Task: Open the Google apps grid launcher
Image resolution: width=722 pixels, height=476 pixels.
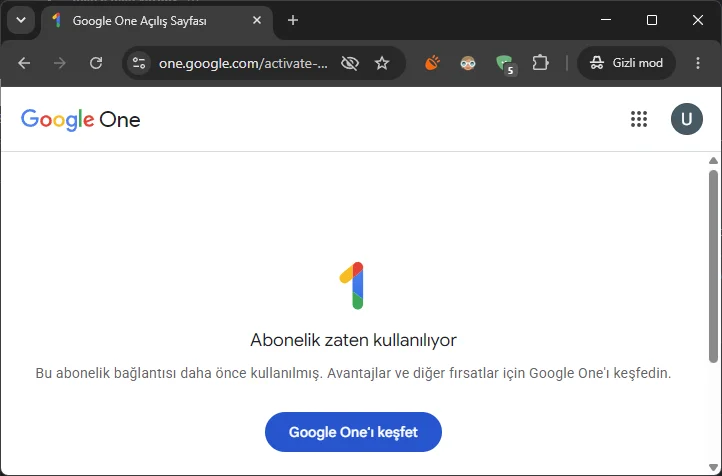Action: 639,119
